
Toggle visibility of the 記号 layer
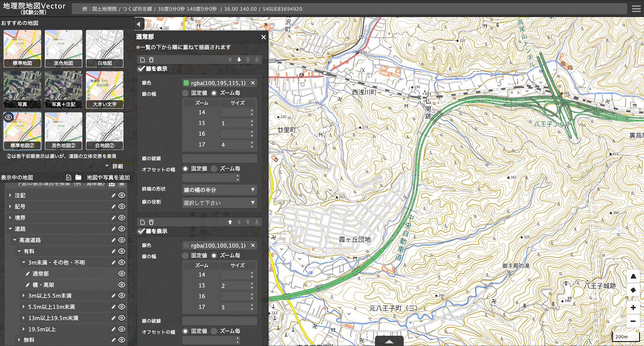coord(122,206)
